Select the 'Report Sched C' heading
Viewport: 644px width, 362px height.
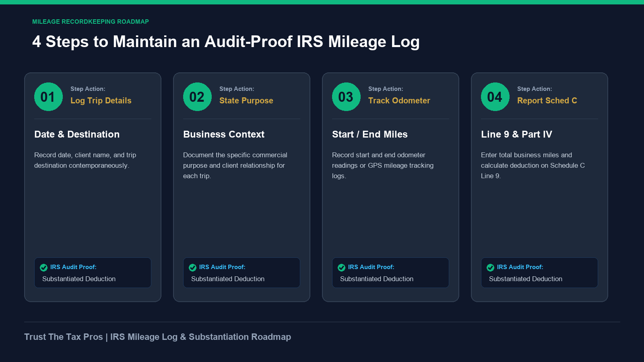point(547,101)
